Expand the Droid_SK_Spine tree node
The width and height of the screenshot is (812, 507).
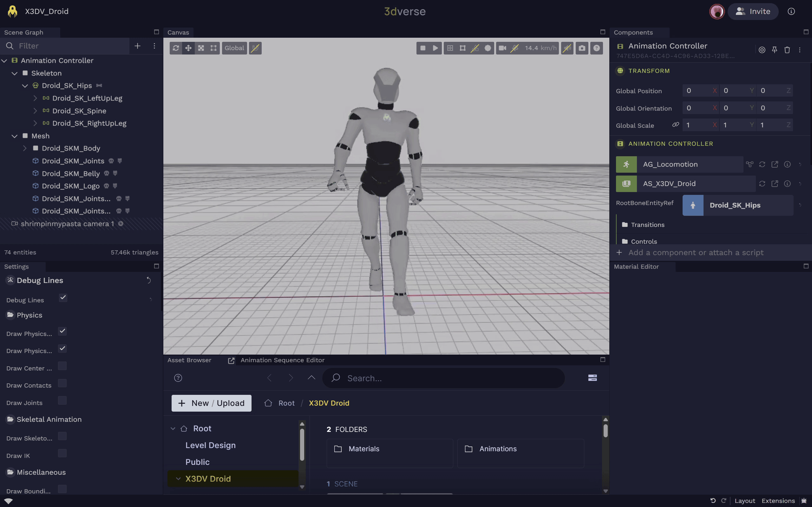[35, 111]
